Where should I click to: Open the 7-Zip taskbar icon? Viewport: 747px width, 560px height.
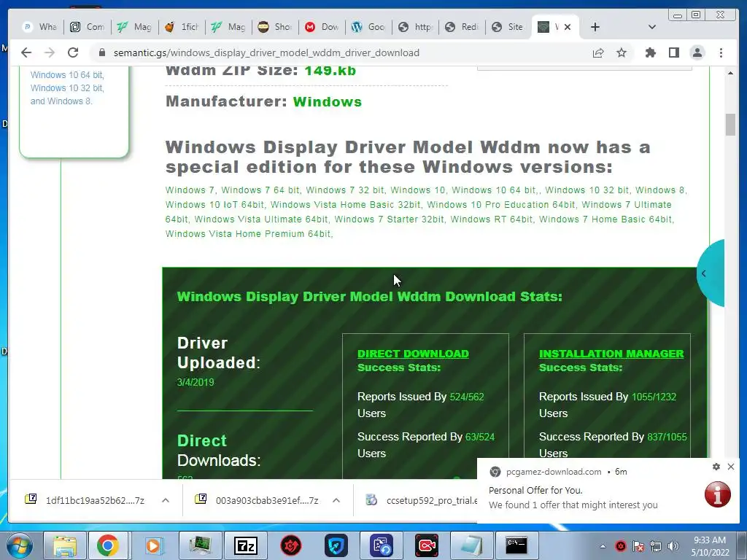(245, 545)
